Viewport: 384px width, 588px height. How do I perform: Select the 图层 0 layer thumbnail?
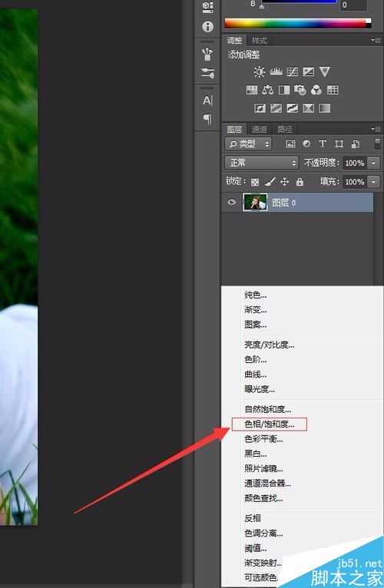255,202
